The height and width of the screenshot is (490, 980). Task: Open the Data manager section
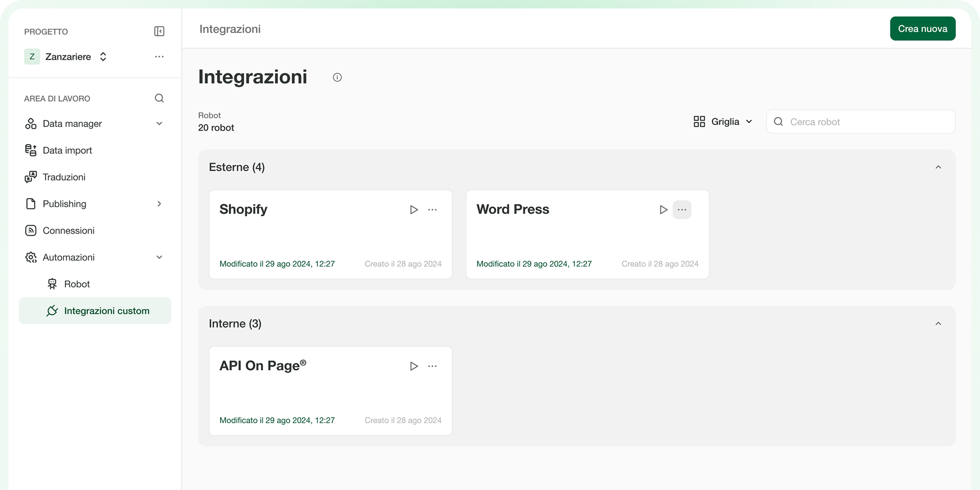[x=72, y=123]
